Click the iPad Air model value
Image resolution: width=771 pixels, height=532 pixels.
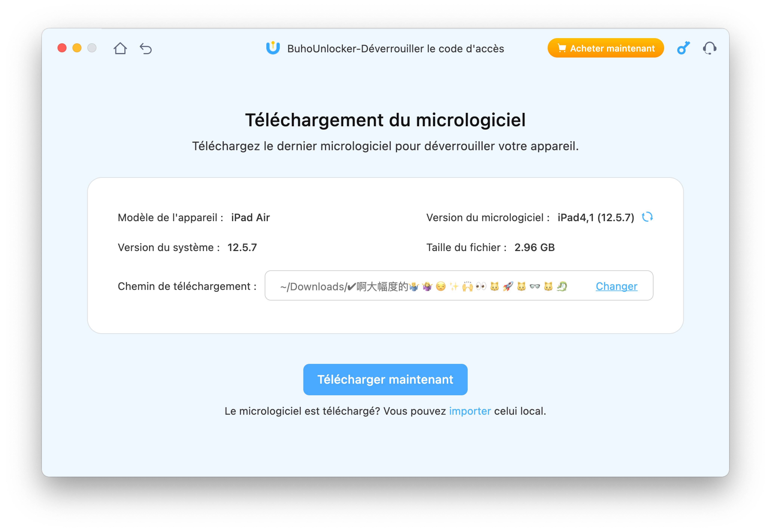pos(250,218)
